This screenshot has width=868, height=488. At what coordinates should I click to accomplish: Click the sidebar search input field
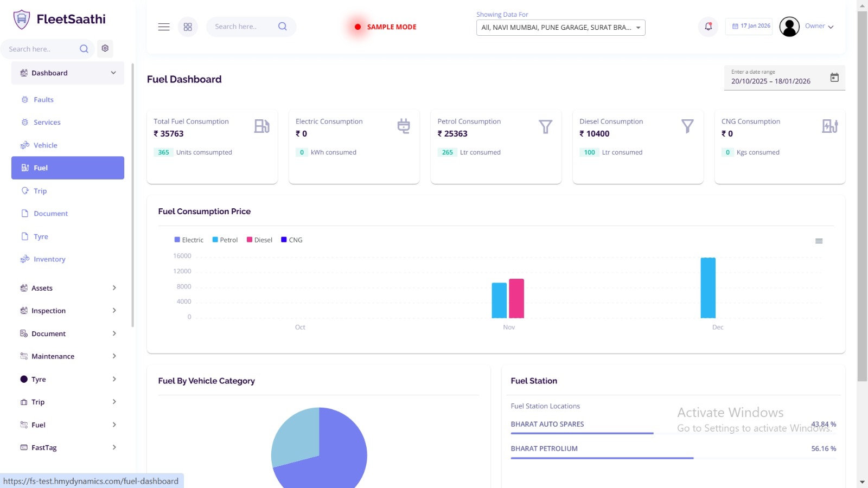41,49
